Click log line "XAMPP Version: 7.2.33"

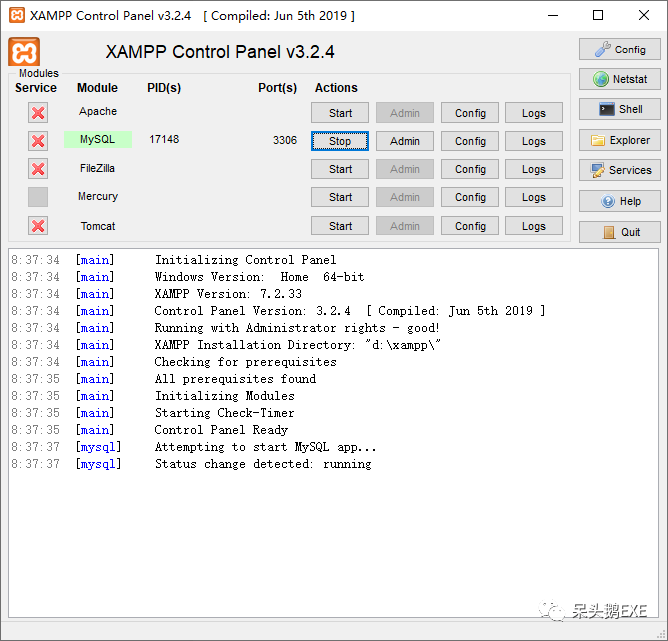pyautogui.click(x=228, y=294)
